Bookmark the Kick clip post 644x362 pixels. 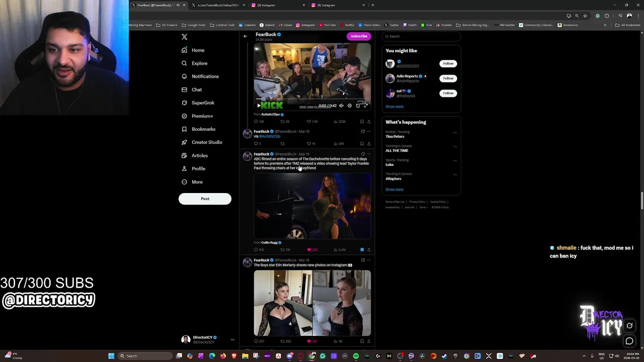tap(362, 122)
